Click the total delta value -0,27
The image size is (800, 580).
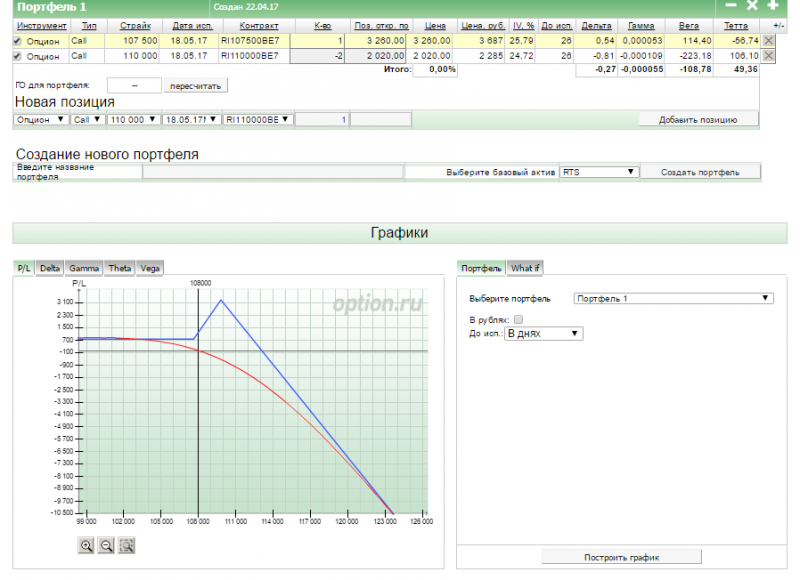click(606, 69)
